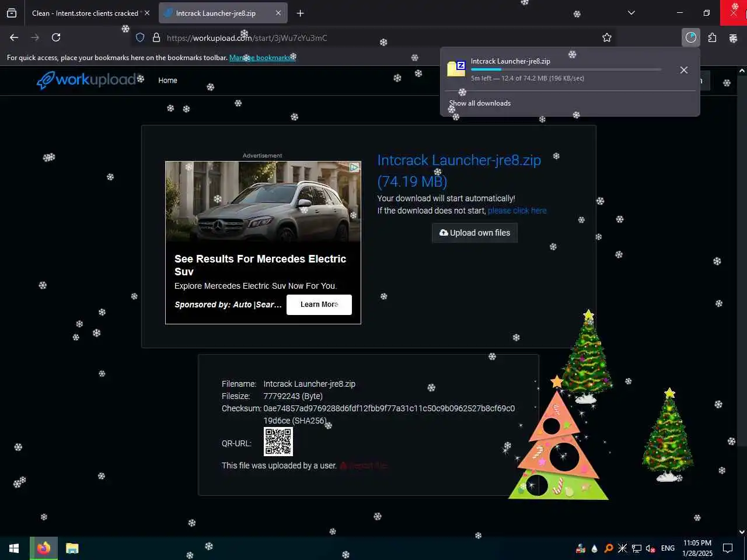Image resolution: width=747 pixels, height=560 pixels.
Task: Click the water drop tray icon
Action: 595,548
